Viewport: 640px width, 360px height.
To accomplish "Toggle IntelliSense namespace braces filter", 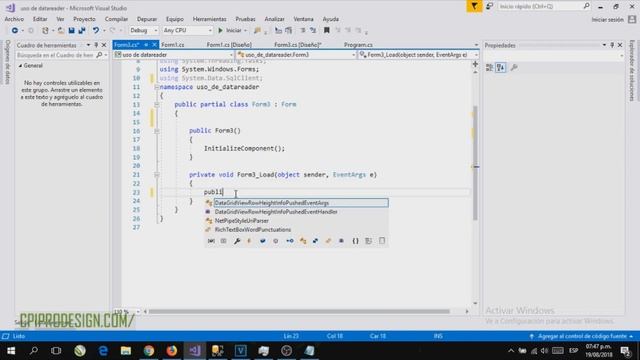I will [356, 241].
